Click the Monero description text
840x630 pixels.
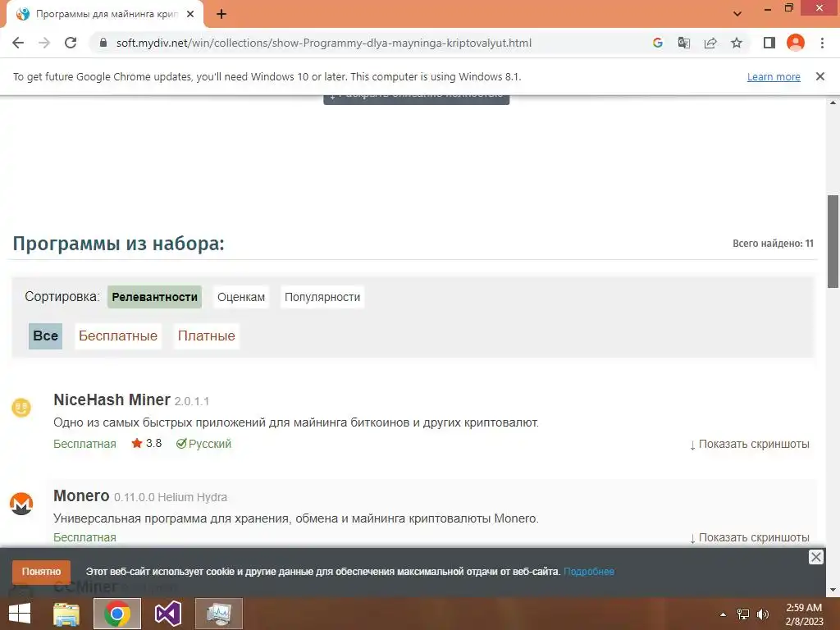tap(296, 518)
